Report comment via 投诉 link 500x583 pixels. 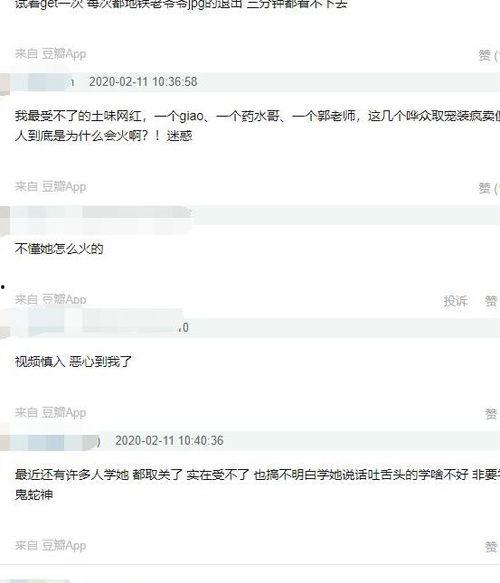tap(455, 301)
